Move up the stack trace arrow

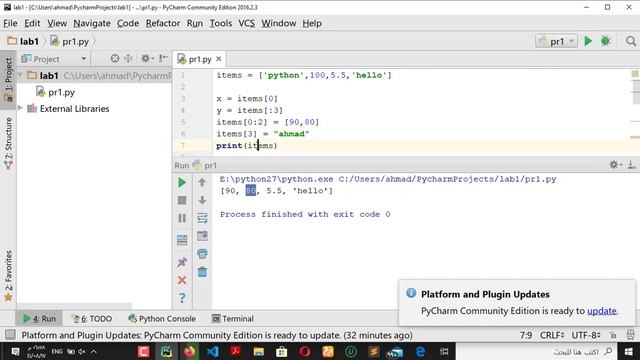[x=202, y=182]
